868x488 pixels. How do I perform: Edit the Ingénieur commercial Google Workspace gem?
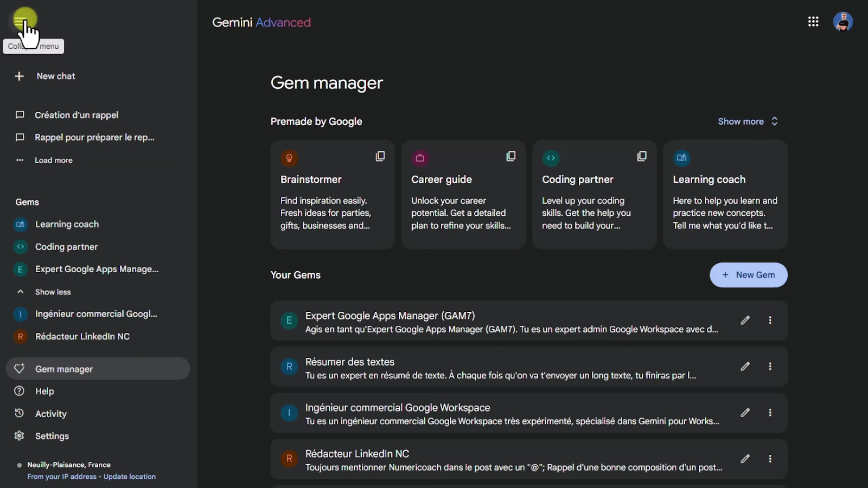click(x=745, y=413)
